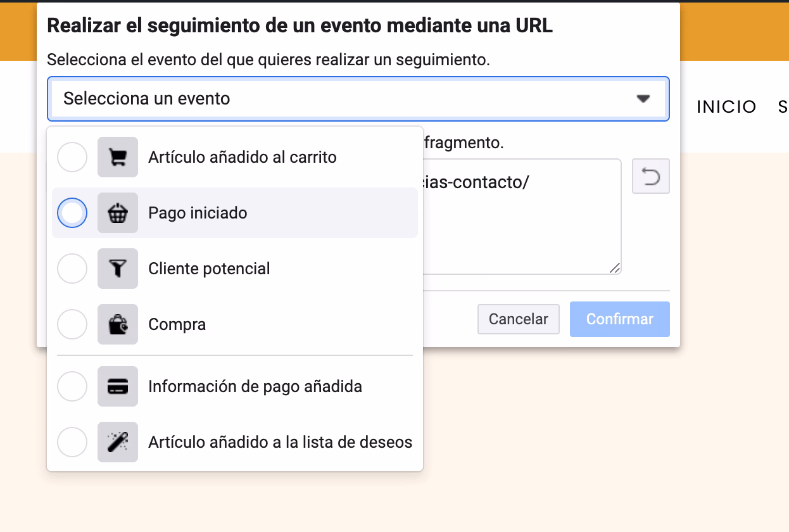Viewport: 789px width, 532px height.
Task: Click the dialog title Realizar el seguimiento
Action: pos(300,25)
